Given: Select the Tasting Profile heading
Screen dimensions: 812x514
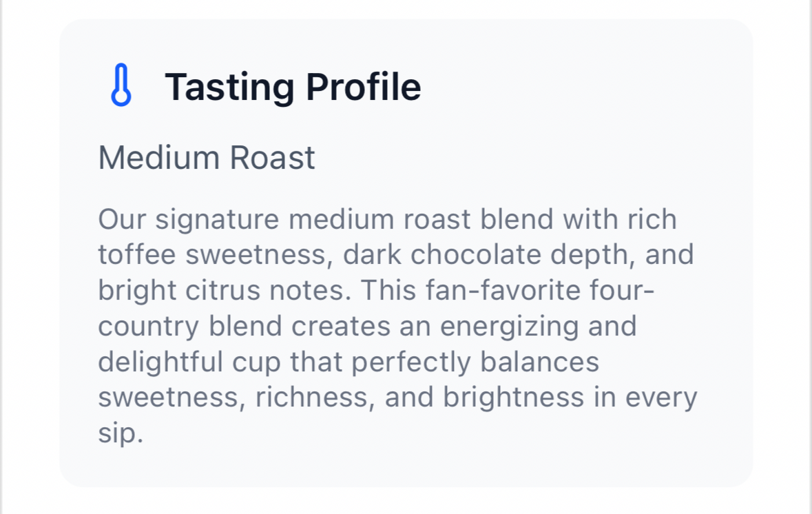Looking at the screenshot, I should (x=293, y=87).
